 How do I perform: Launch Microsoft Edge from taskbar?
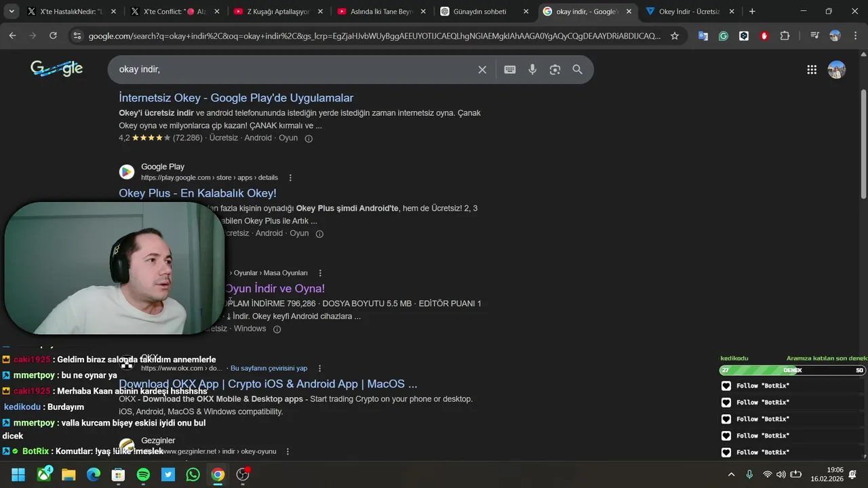(x=94, y=474)
